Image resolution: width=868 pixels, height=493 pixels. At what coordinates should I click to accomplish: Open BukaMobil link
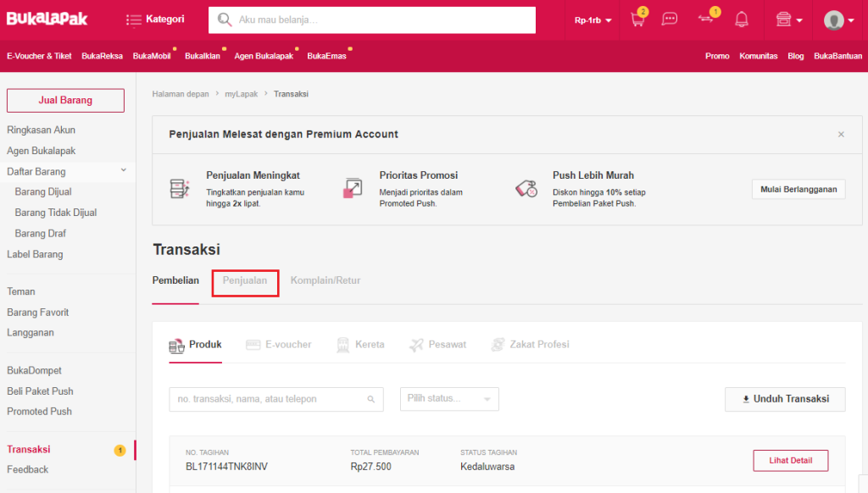click(152, 56)
